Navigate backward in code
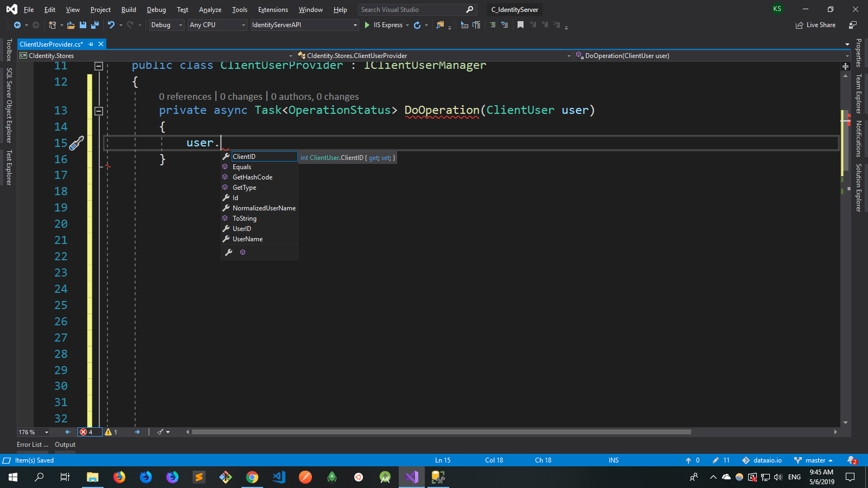The height and width of the screenshot is (488, 868). (17, 25)
